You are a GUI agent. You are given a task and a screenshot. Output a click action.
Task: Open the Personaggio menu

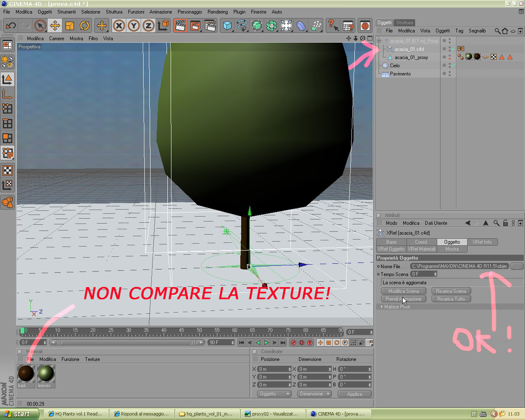coord(189,12)
